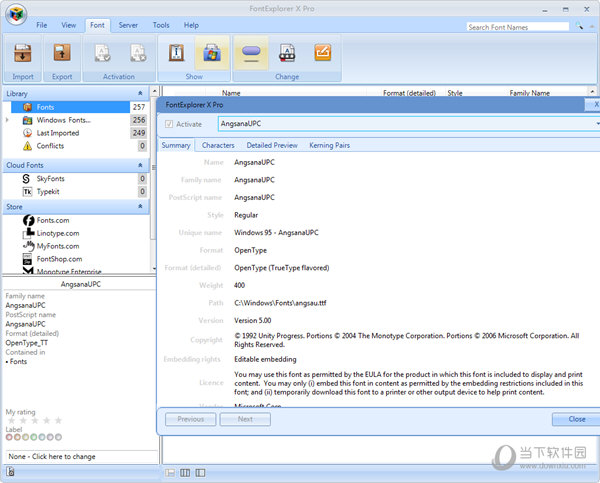Collapse the Store section
600x483 pixels.
click(140, 207)
